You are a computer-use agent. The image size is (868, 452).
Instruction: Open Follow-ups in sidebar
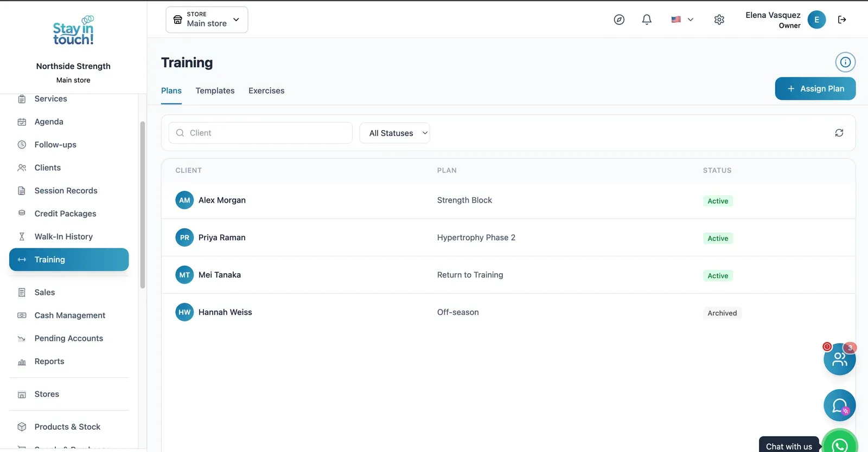tap(69, 145)
